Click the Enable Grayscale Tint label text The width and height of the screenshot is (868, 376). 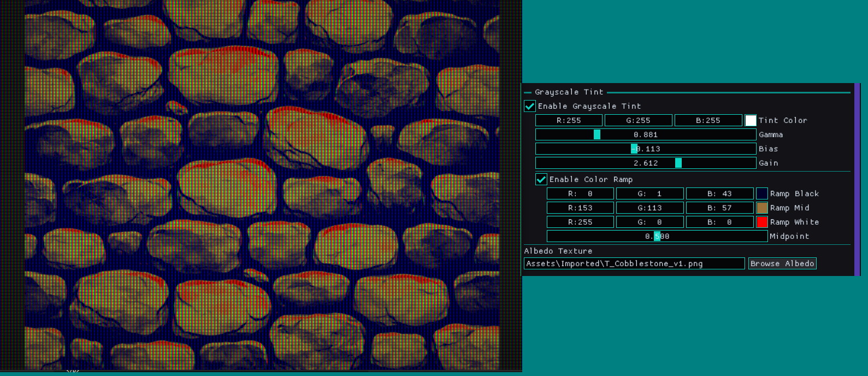(589, 106)
